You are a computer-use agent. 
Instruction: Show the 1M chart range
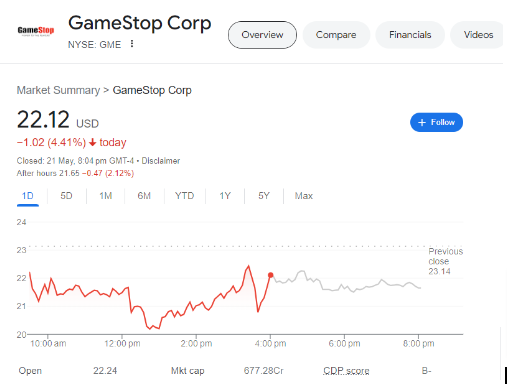tap(106, 196)
